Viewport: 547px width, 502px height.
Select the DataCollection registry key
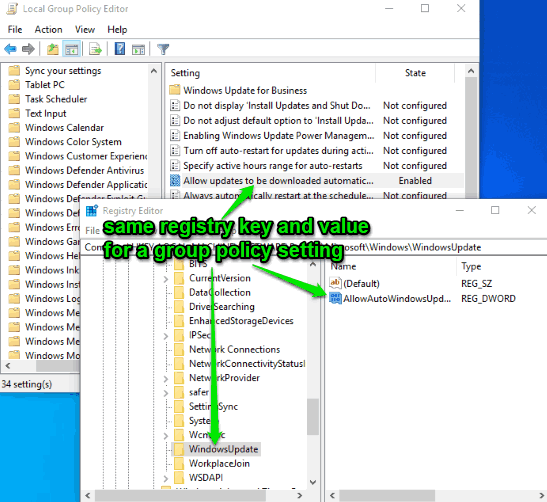coord(220,292)
